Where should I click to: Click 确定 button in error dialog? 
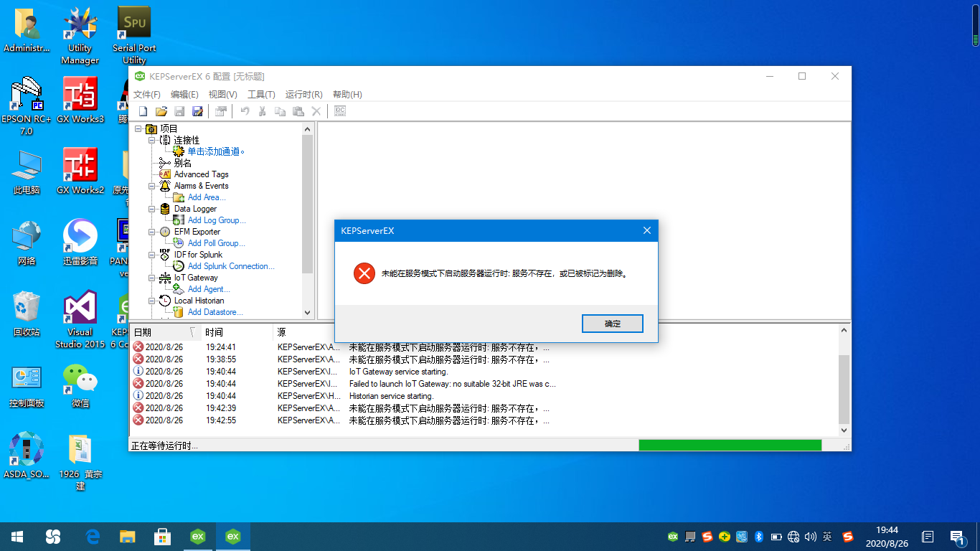point(612,324)
